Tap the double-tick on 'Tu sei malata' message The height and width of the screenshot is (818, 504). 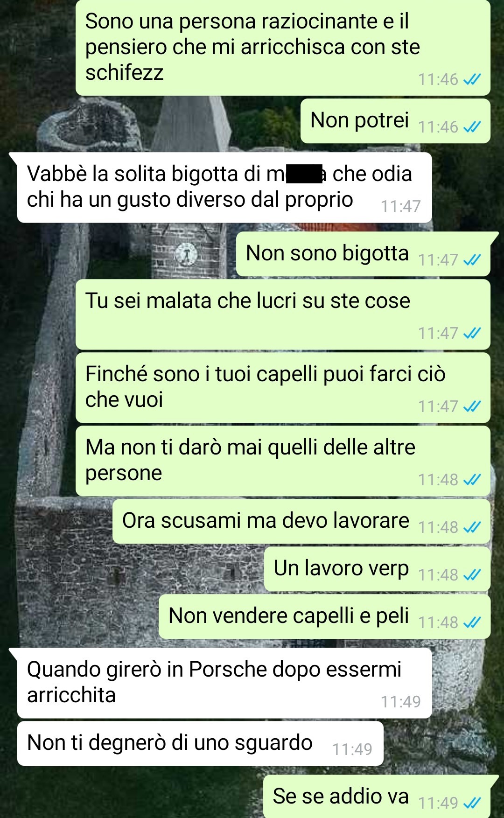point(472,333)
